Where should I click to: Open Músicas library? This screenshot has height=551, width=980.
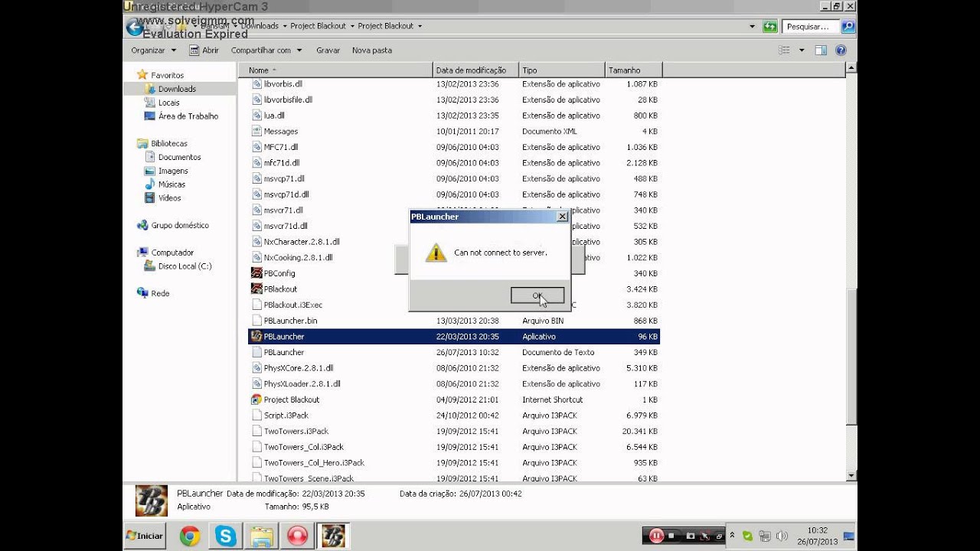[x=171, y=184]
